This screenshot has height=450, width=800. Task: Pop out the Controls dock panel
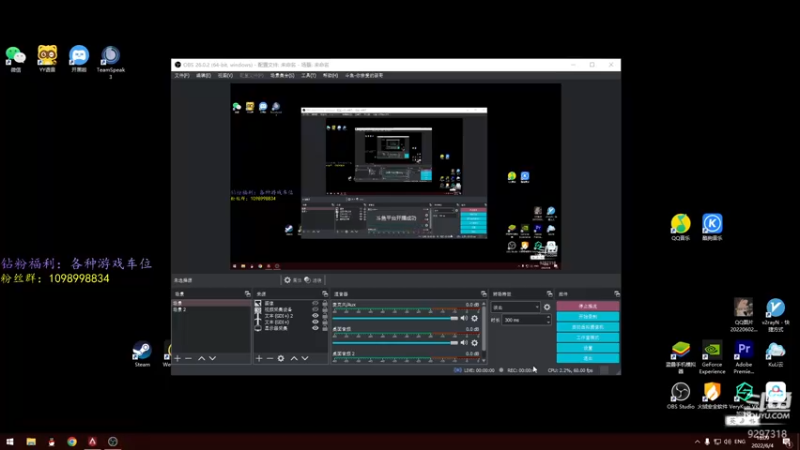click(617, 294)
